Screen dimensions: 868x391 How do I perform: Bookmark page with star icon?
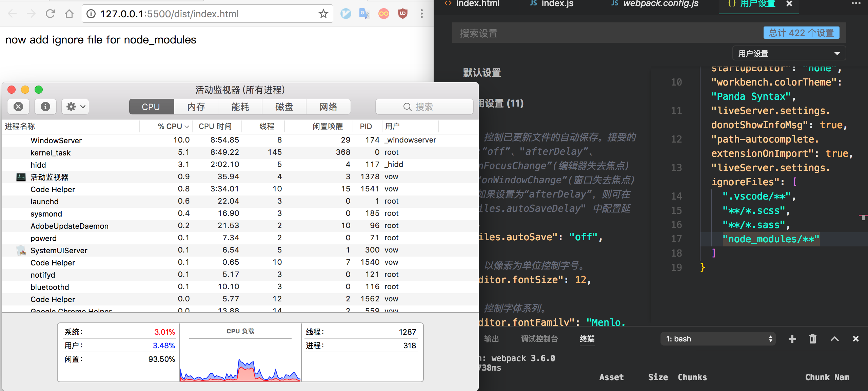pos(323,14)
